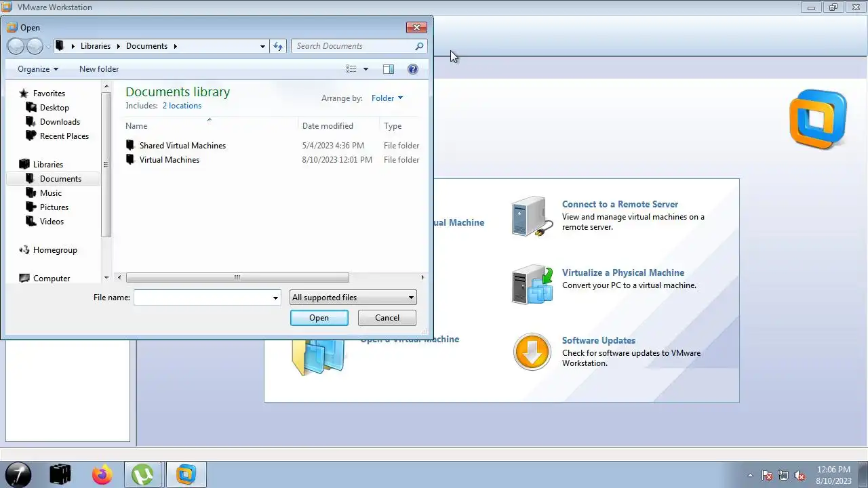The height and width of the screenshot is (488, 868).
Task: Click the refresh button beside the address bar
Action: (277, 46)
